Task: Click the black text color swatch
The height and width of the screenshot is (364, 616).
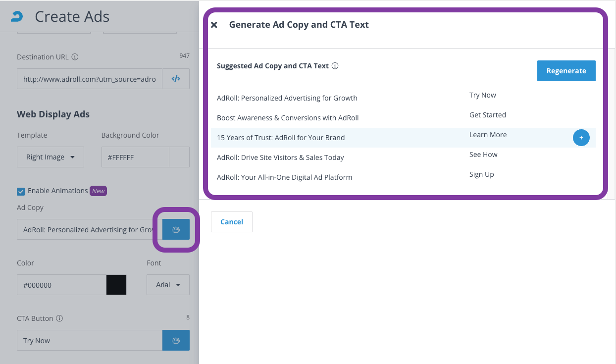Action: pyautogui.click(x=116, y=285)
